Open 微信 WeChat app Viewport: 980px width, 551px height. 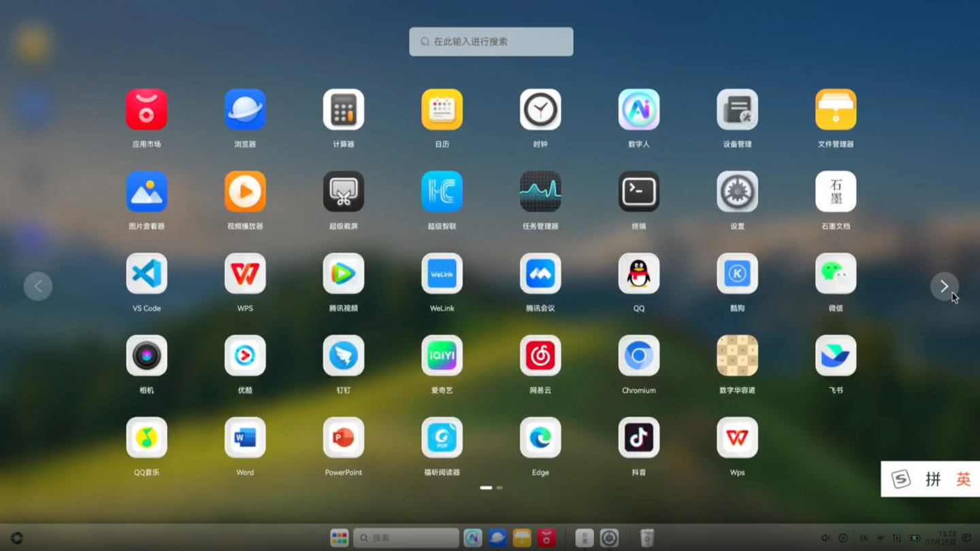(x=836, y=274)
